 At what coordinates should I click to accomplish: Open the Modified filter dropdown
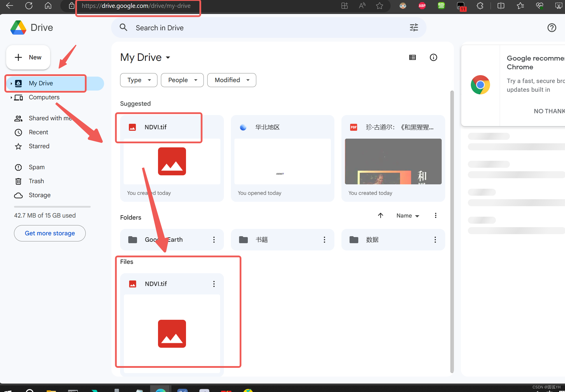coord(231,80)
